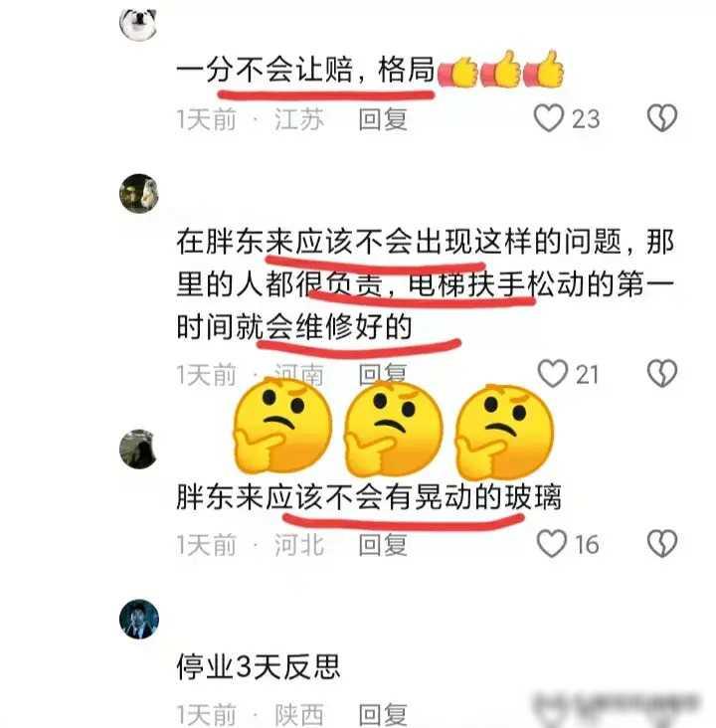Reply to the Shaanxi comment

pos(383,714)
